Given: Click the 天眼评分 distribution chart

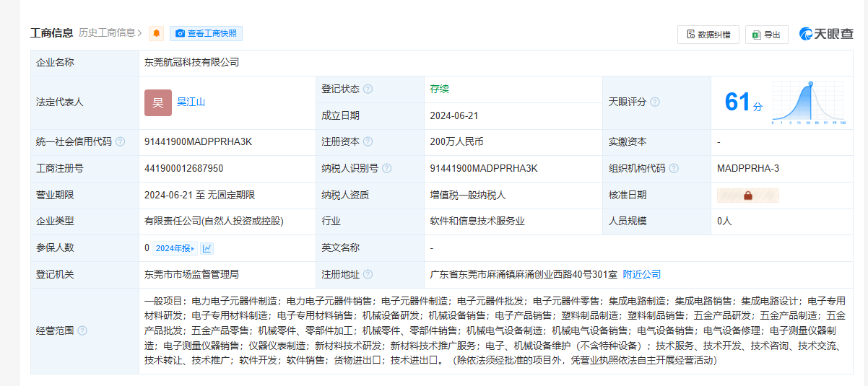Looking at the screenshot, I should [808, 102].
